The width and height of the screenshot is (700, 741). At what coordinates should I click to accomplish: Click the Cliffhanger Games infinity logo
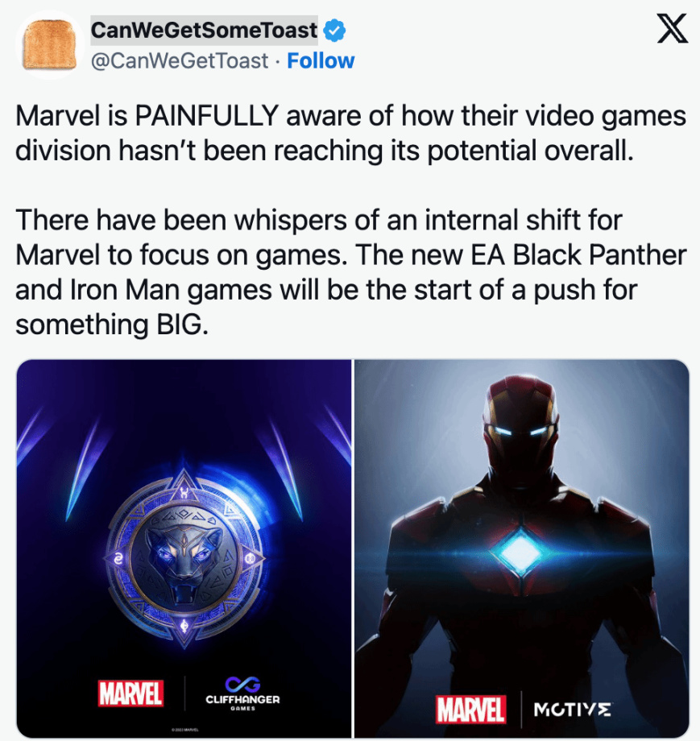tap(242, 683)
